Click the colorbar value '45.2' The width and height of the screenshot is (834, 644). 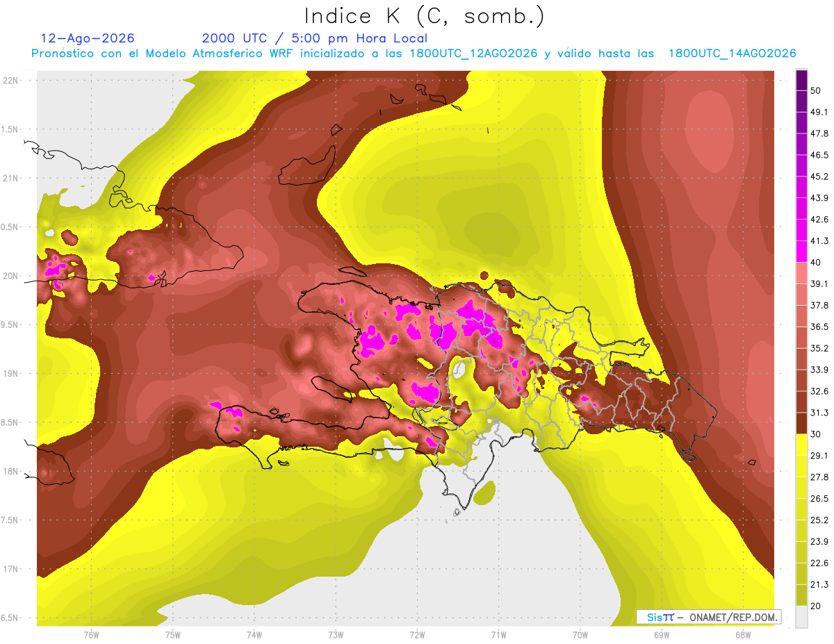coord(819,176)
